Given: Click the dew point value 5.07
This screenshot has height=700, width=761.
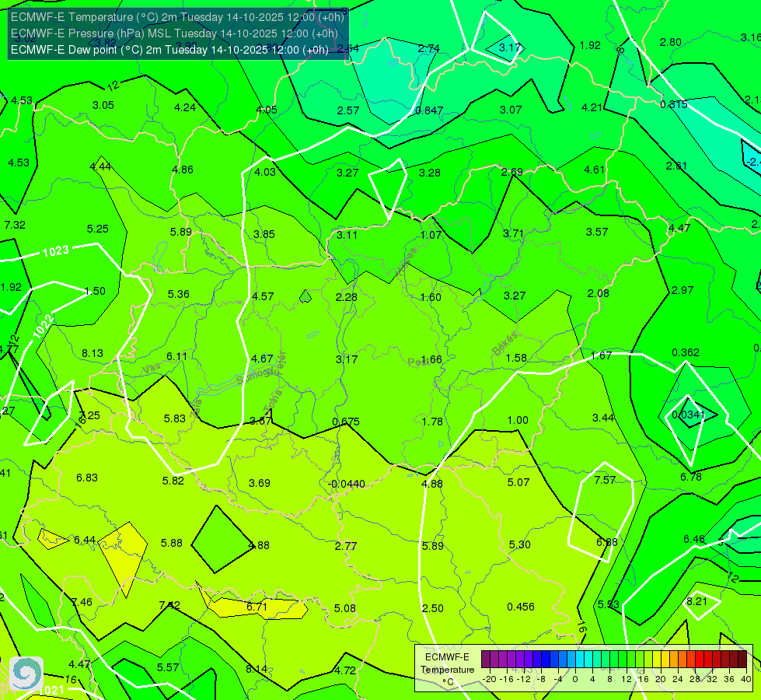Looking at the screenshot, I should [x=518, y=482].
